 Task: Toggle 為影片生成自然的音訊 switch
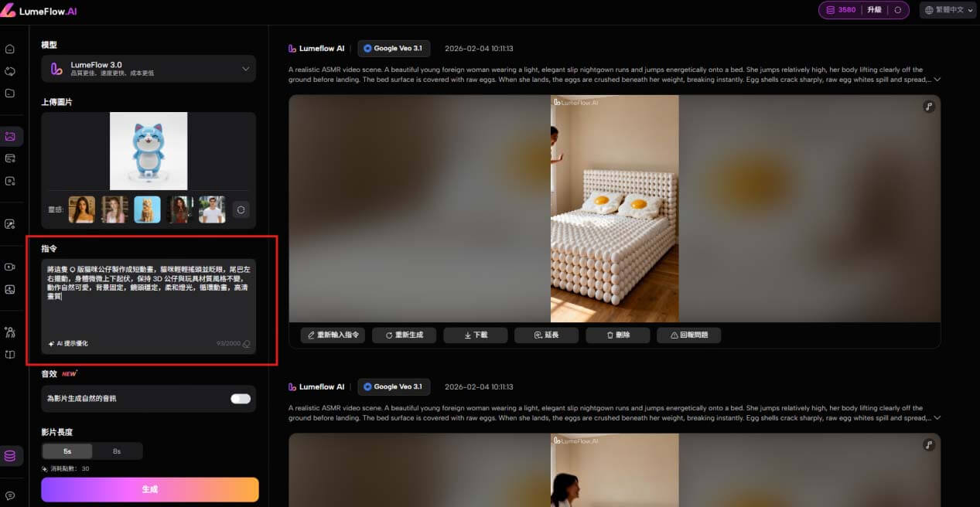coord(241,399)
